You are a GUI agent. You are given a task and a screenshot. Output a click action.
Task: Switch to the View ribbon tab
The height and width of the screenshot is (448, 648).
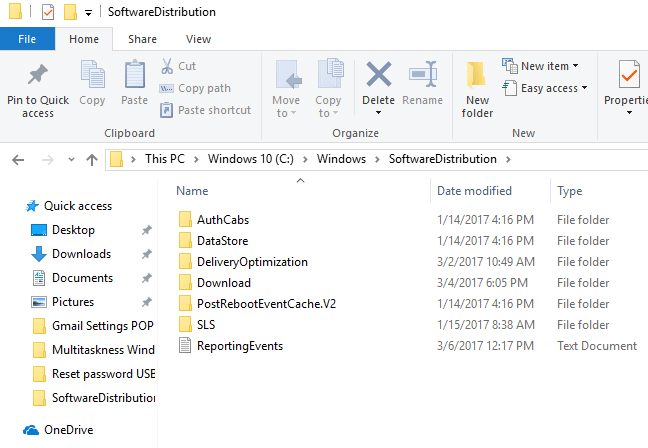(x=198, y=39)
